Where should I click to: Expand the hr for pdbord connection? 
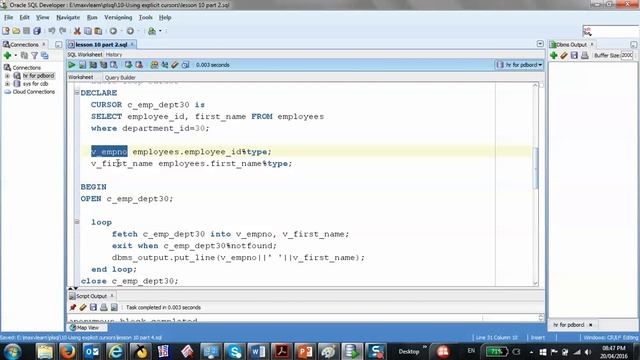[x=7, y=76]
